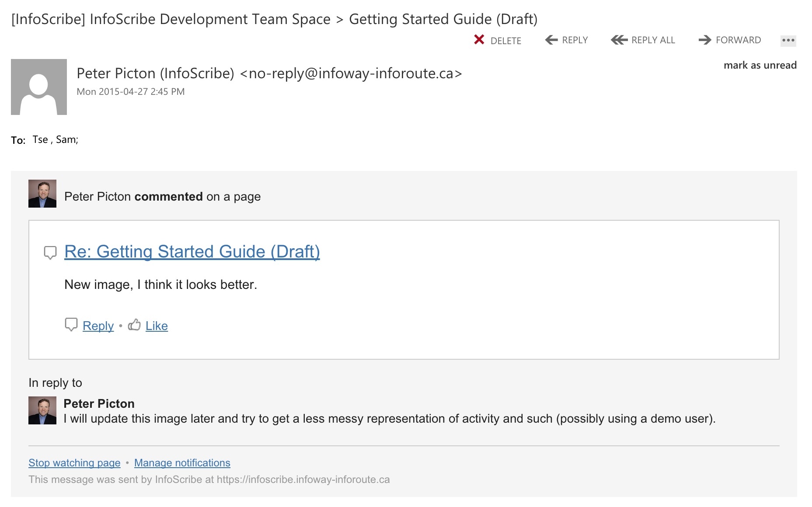Click the In reply to label
812x507 pixels.
(x=55, y=383)
